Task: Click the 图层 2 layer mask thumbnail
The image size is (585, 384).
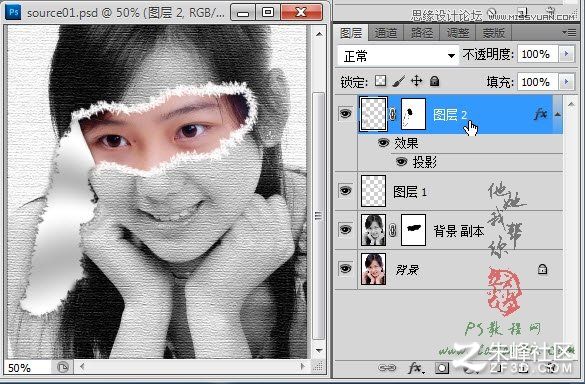Action: coord(413,114)
